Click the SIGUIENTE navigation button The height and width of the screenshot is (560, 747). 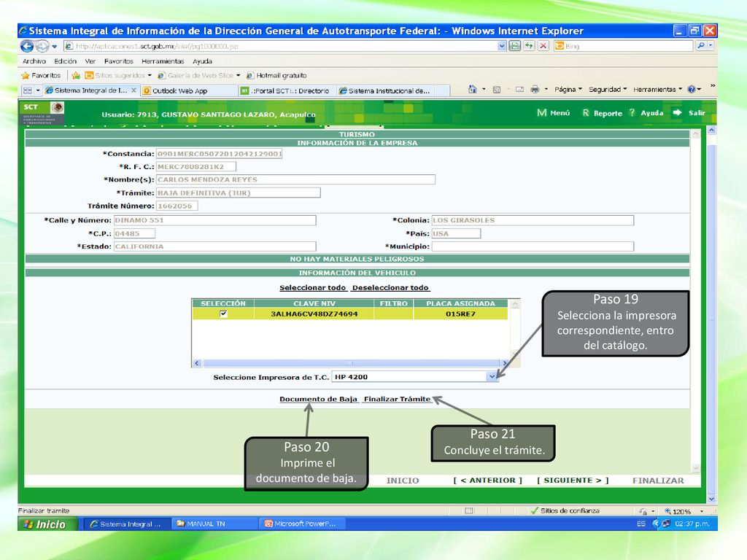573,481
